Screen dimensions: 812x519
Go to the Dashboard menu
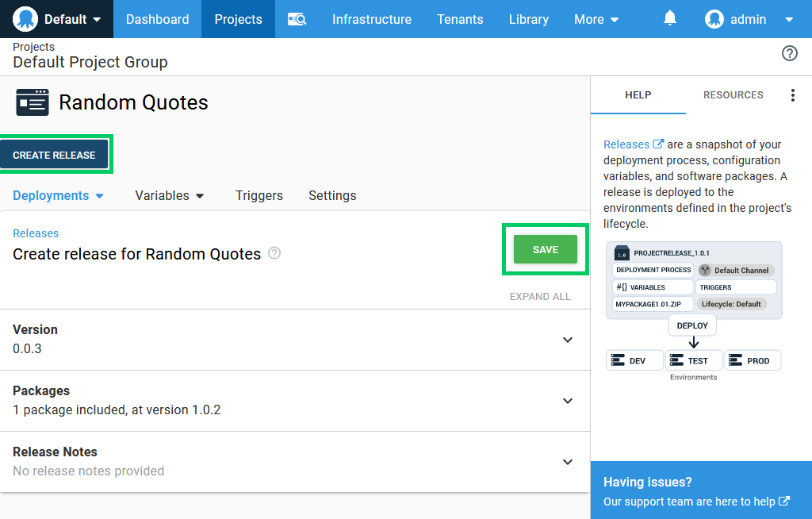point(158,19)
